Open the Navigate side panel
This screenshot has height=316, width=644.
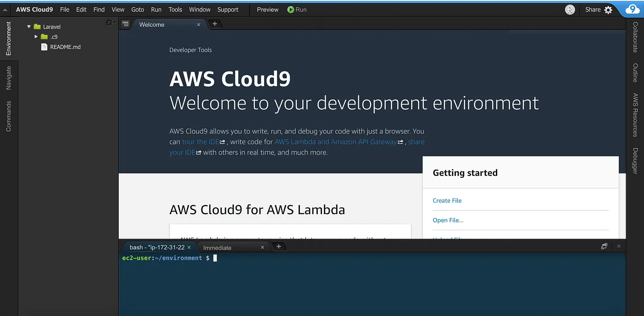8,78
